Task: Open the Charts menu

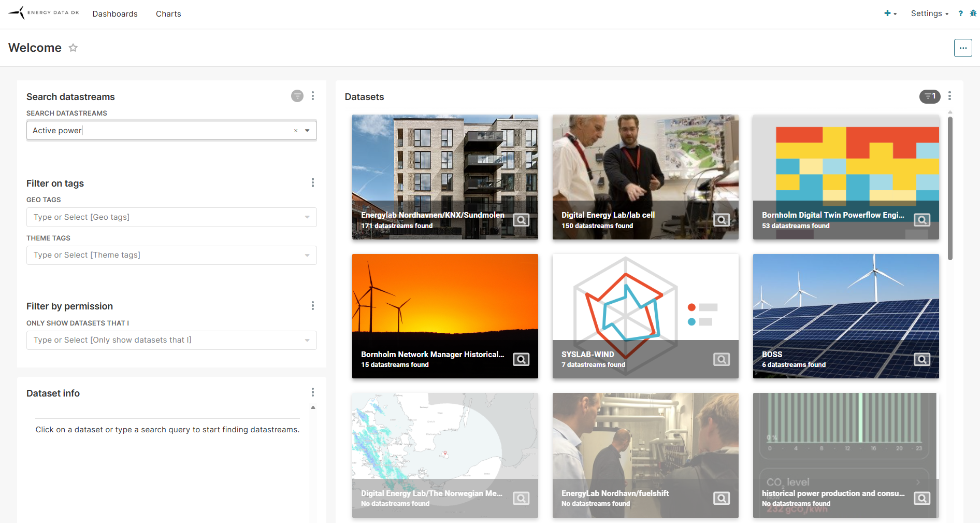Action: pos(168,14)
